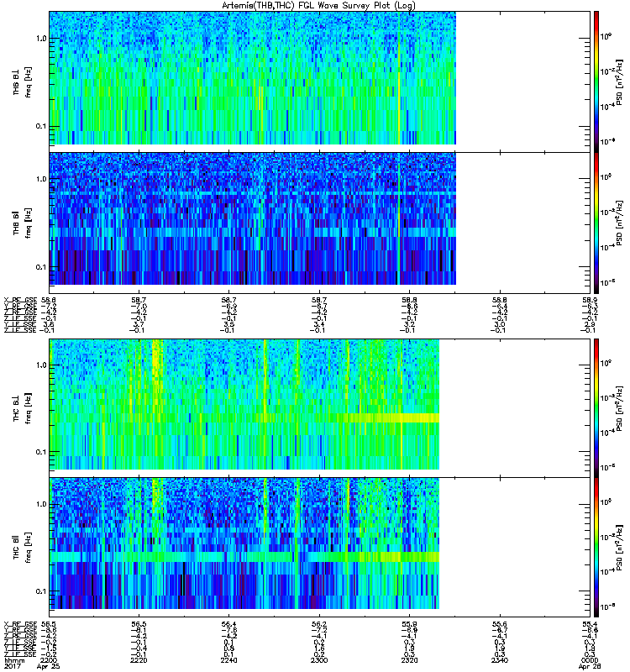
Task: Click the PSD color bar beside THC B⊥ panel
Action: tap(596, 407)
